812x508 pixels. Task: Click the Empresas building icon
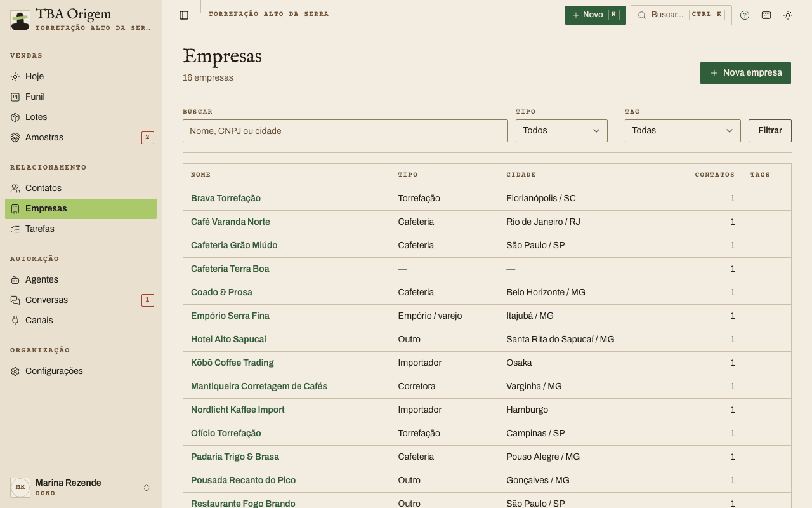[15, 208]
